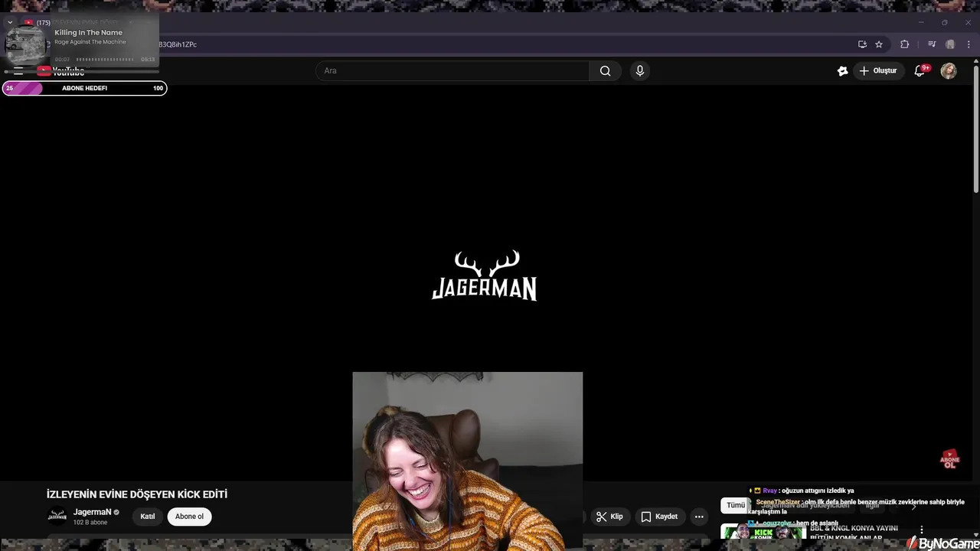Save the video with Kaydet button
Screen dimensions: 980x551
click(659, 517)
